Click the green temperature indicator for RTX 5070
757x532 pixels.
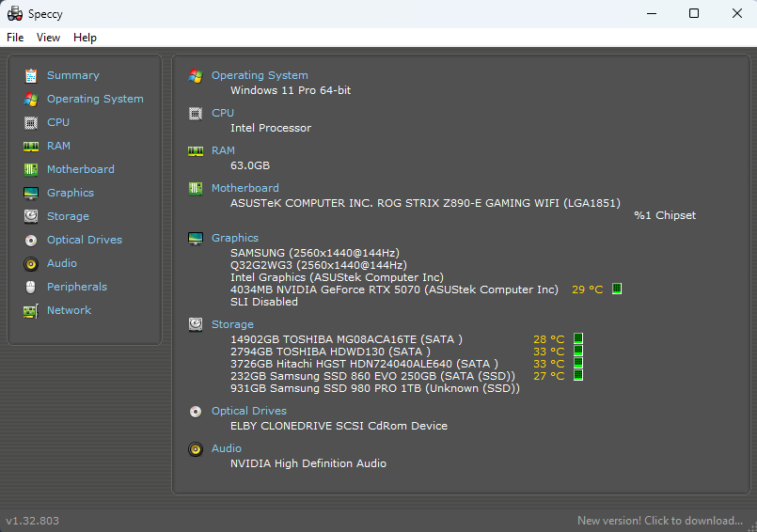tap(617, 289)
